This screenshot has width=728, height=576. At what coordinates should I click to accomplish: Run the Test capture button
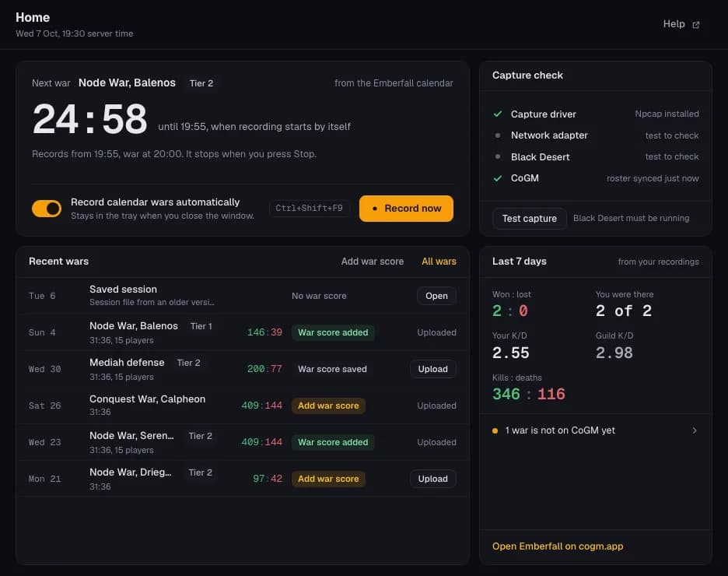click(530, 218)
